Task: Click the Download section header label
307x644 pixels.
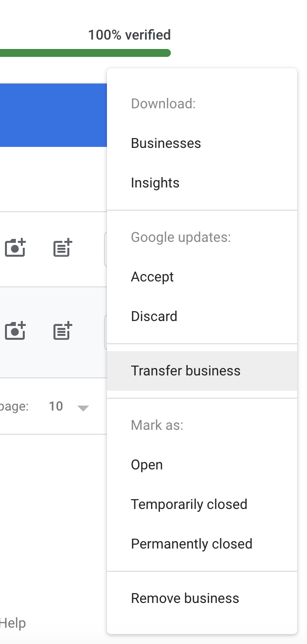Action: point(163,104)
